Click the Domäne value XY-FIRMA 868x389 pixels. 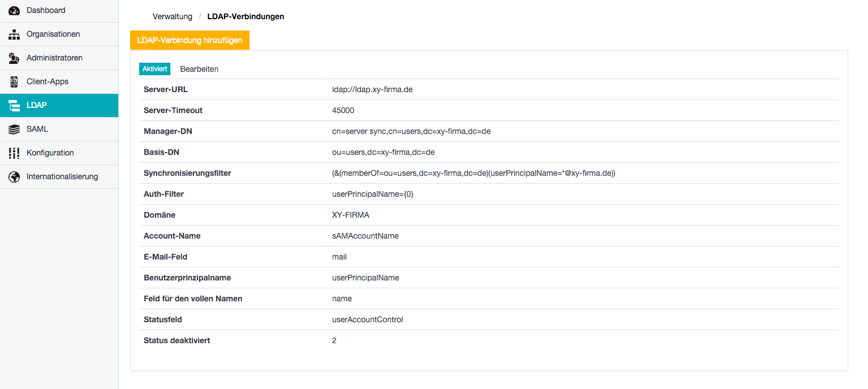351,215
